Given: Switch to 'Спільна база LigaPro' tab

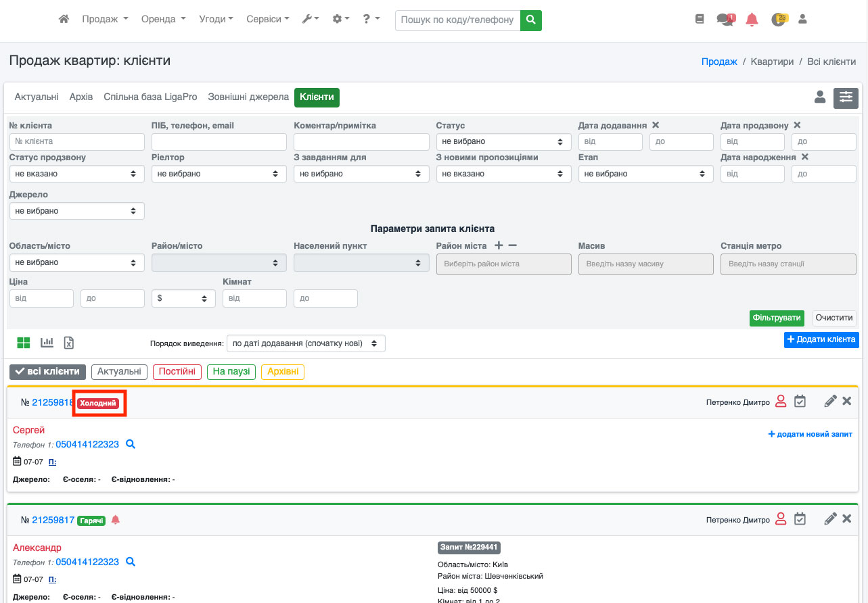Looking at the screenshot, I should coord(150,97).
